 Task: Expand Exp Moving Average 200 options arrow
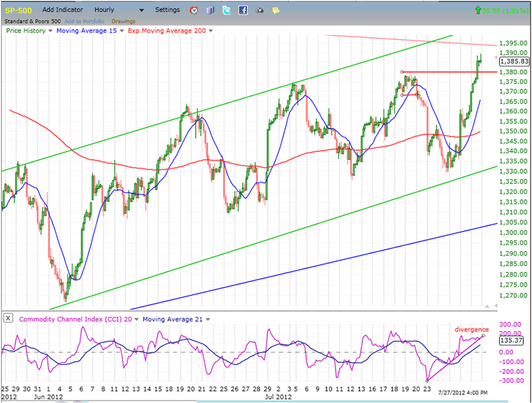[210, 30]
